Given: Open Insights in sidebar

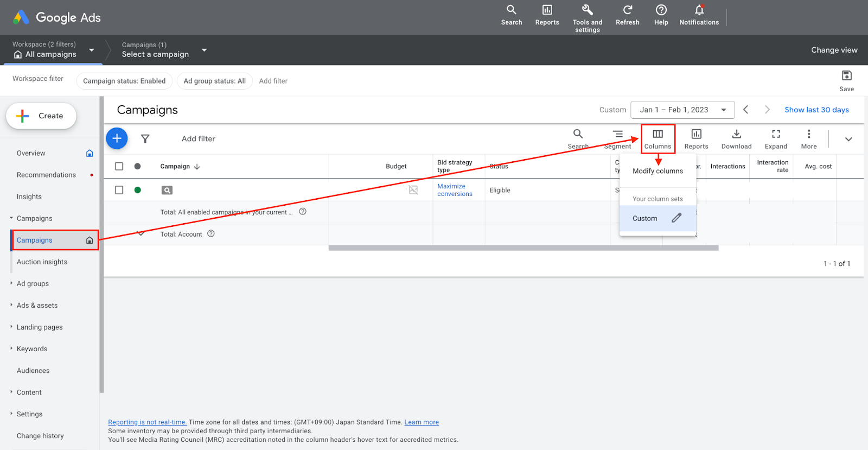Looking at the screenshot, I should click(29, 197).
